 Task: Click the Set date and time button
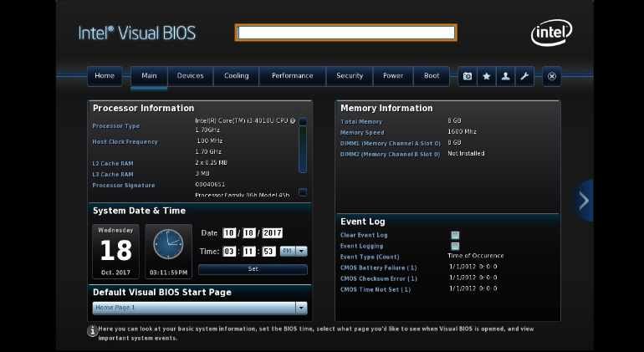[x=253, y=269]
